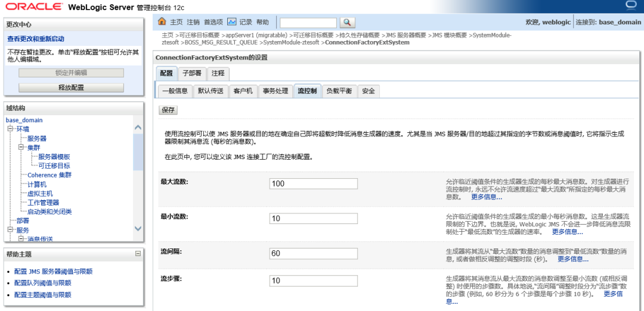Click BOSS_MSG_RESULT_QUEUE breadcrumb
Screen dimensions: 644x311
click(x=221, y=42)
